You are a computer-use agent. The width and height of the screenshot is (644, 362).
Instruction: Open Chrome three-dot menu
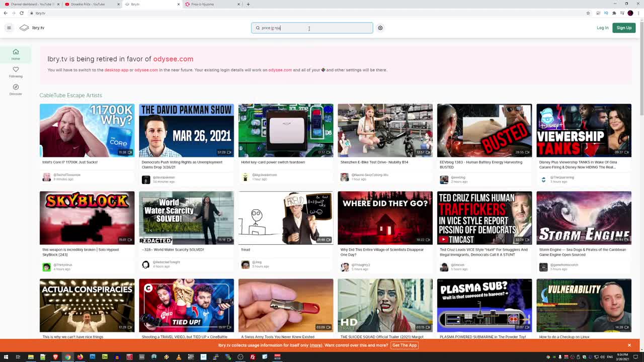639,13
